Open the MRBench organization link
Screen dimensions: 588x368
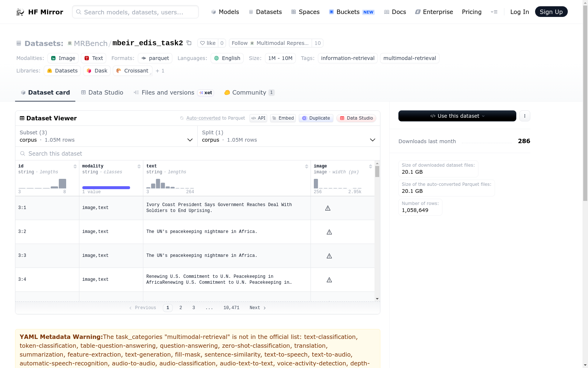91,43
